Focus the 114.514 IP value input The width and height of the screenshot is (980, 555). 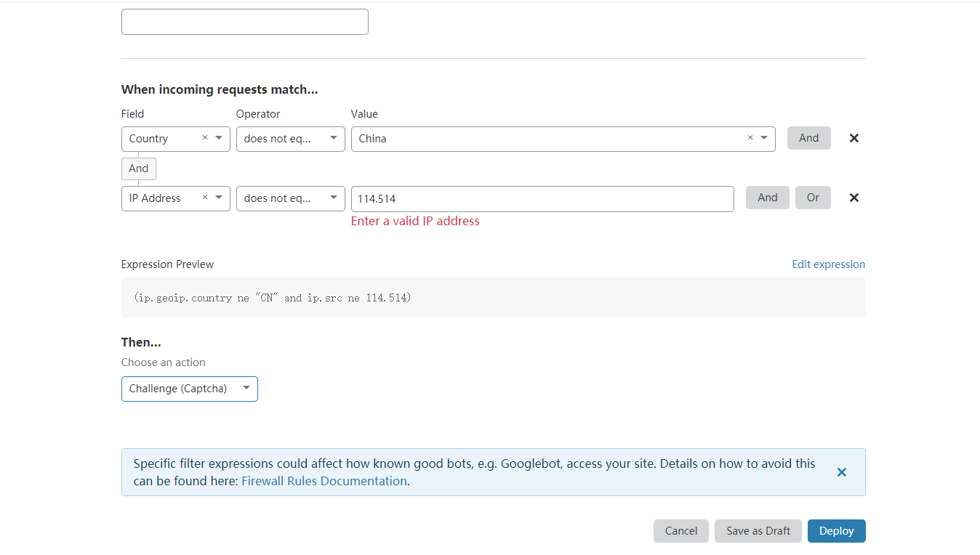point(542,199)
